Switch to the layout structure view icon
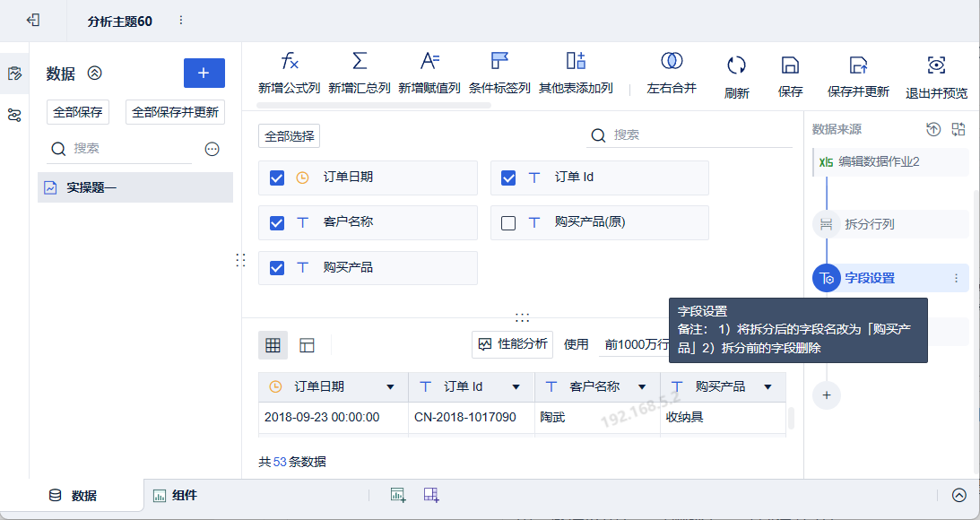Image resolution: width=980 pixels, height=520 pixels. pos(307,345)
